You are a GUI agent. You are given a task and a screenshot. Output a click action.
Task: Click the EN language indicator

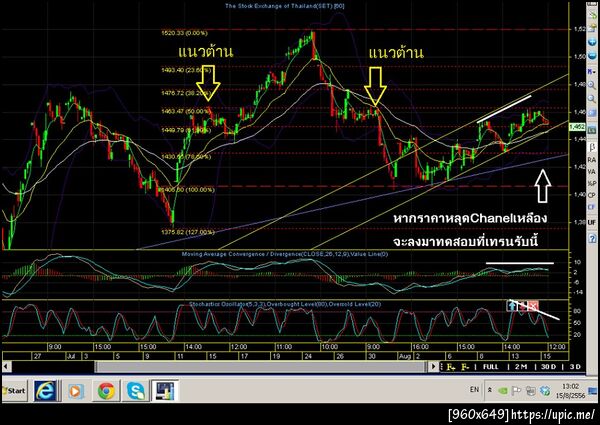coord(474,390)
